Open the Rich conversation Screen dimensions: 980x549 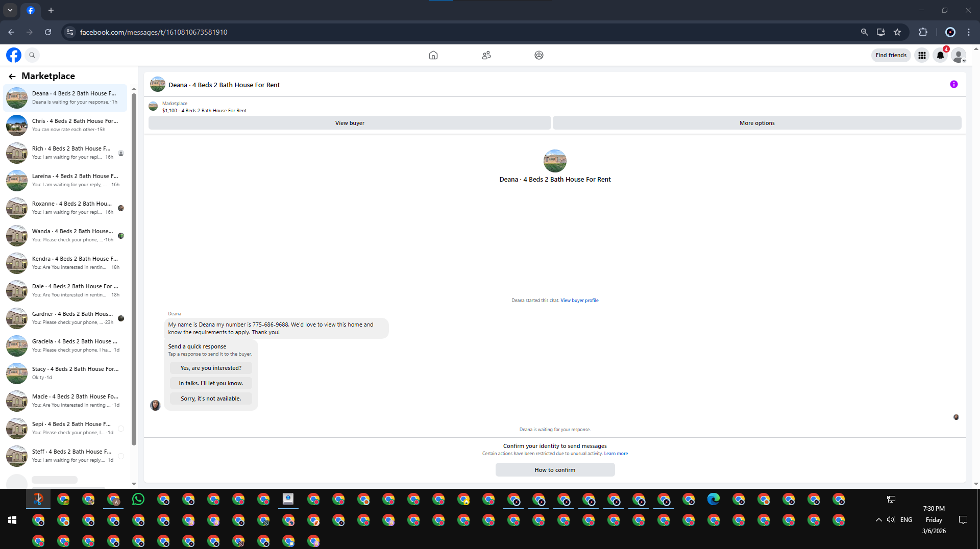(65, 153)
